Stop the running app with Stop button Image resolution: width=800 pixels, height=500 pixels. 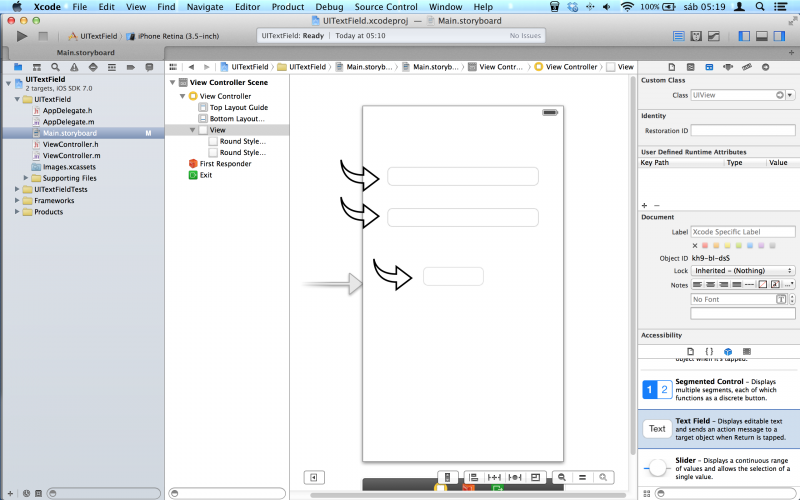pyautogui.click(x=43, y=36)
